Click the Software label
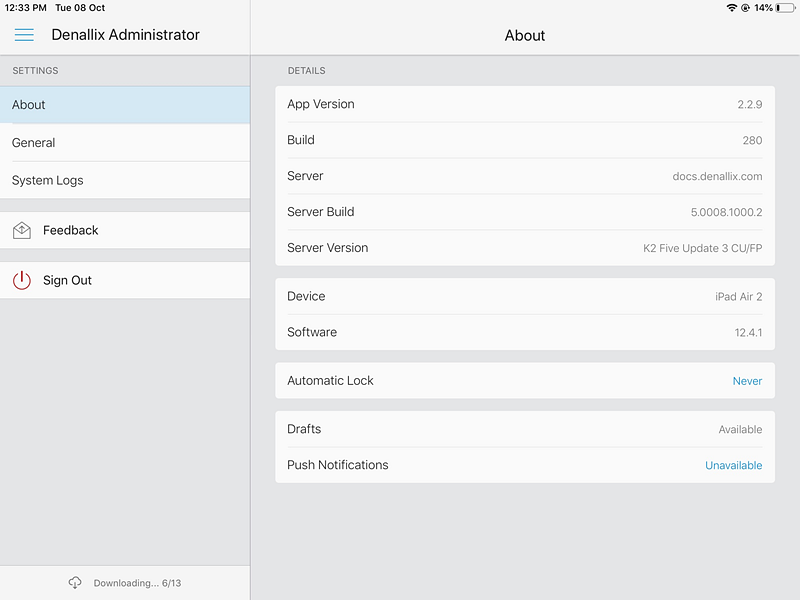Image resolution: width=800 pixels, height=600 pixels. pyautogui.click(x=312, y=332)
